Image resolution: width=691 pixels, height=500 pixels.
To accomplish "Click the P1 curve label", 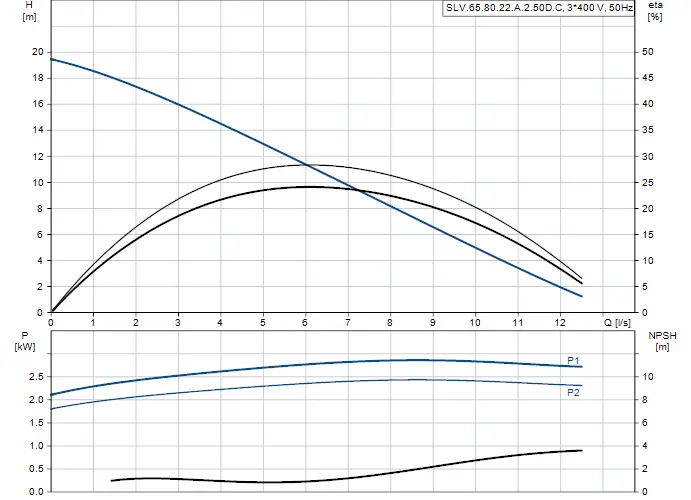I will (573, 361).
